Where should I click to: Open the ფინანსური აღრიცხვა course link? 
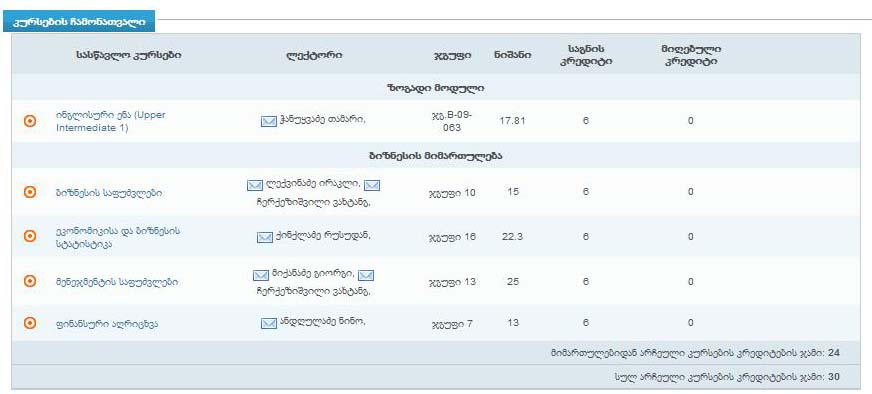click(107, 323)
